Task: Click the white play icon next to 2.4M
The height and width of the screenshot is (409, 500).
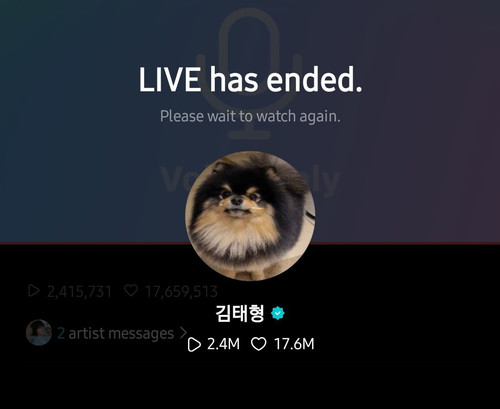Action: tap(194, 345)
